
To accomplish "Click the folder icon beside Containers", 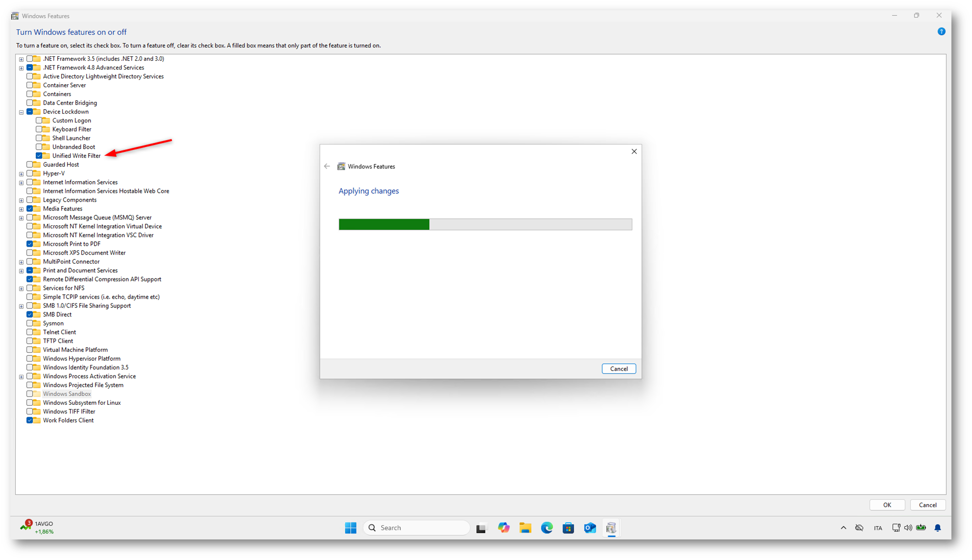I will (37, 94).
